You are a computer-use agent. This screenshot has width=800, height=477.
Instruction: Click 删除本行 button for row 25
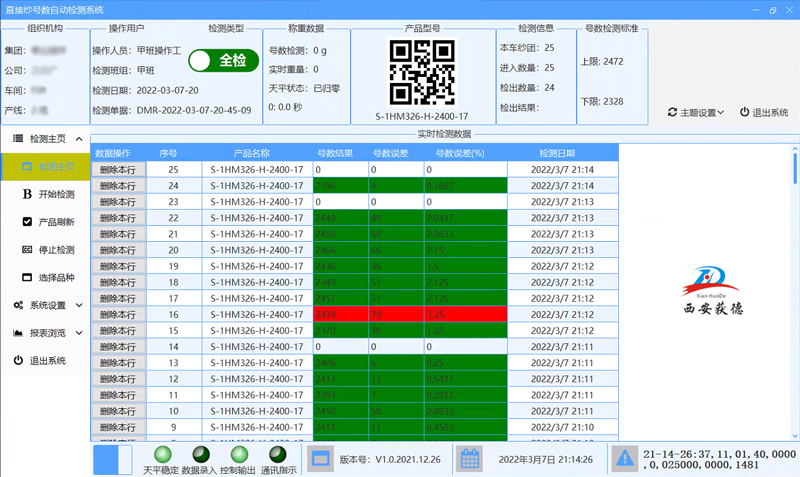tap(119, 170)
